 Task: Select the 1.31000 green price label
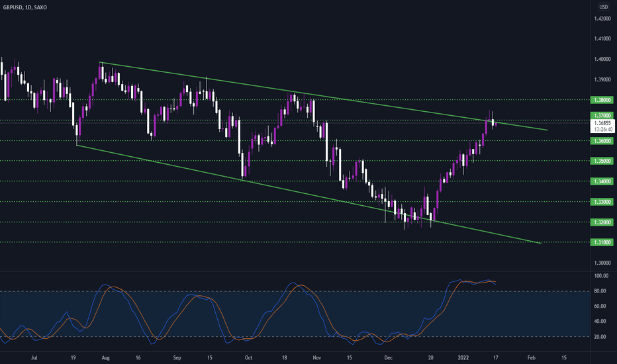point(602,242)
